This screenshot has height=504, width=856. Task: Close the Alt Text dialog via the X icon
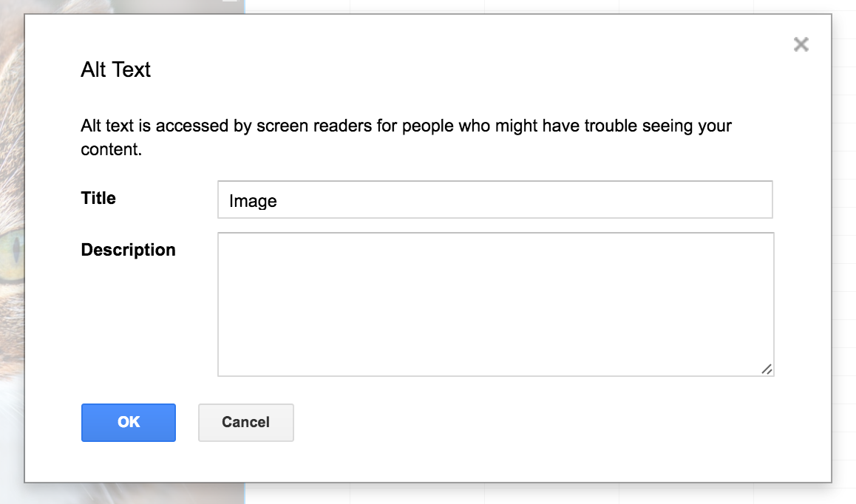pos(801,44)
